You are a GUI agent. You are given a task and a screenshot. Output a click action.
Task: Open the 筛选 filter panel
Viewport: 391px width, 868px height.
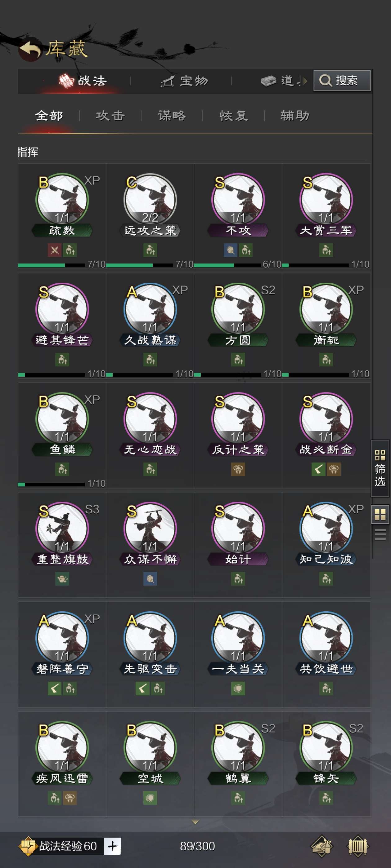pos(380,468)
